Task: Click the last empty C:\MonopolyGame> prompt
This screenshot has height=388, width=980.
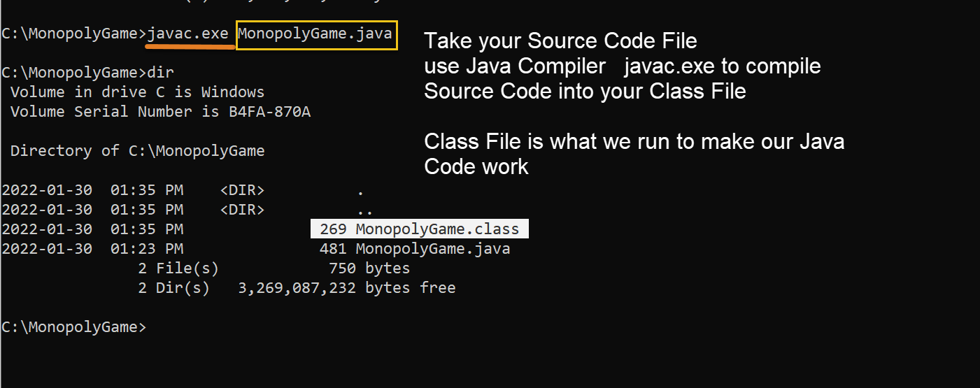Action: click(x=73, y=327)
